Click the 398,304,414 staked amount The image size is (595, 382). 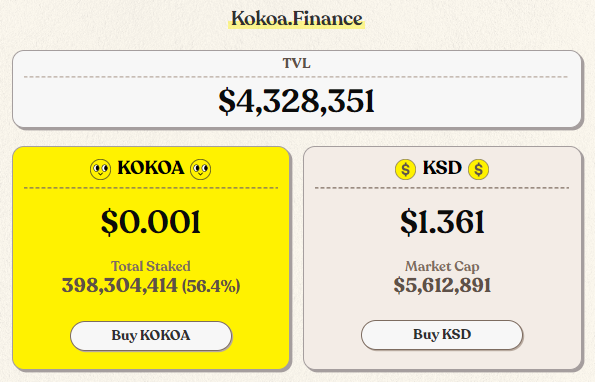(x=120, y=285)
